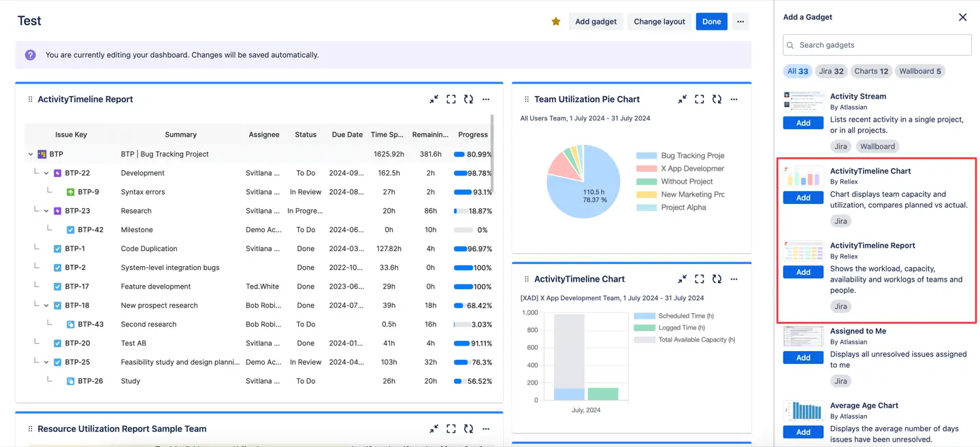Collapse the BTP project row
Image resolution: width=980 pixels, height=447 pixels.
click(31, 154)
